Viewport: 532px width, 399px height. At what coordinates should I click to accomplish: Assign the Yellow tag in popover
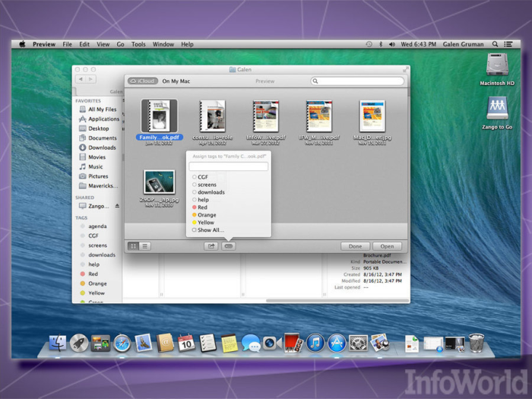(203, 222)
